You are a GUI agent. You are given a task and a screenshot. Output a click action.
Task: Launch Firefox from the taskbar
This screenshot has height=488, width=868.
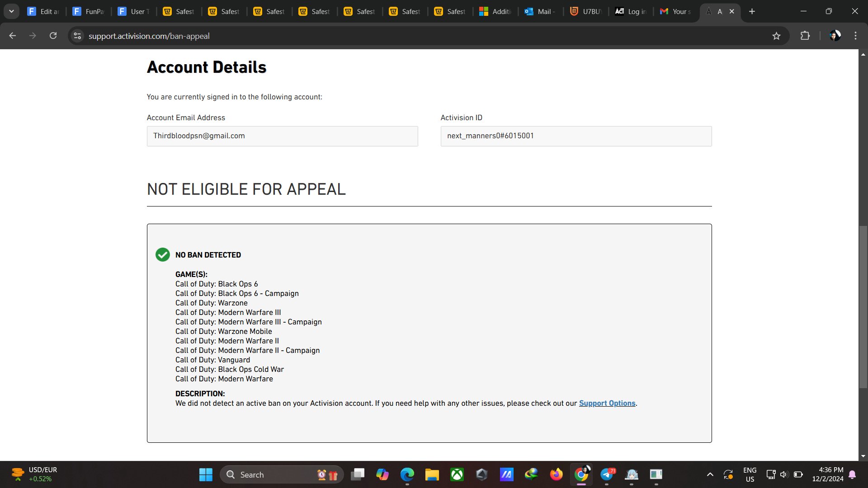(x=557, y=474)
